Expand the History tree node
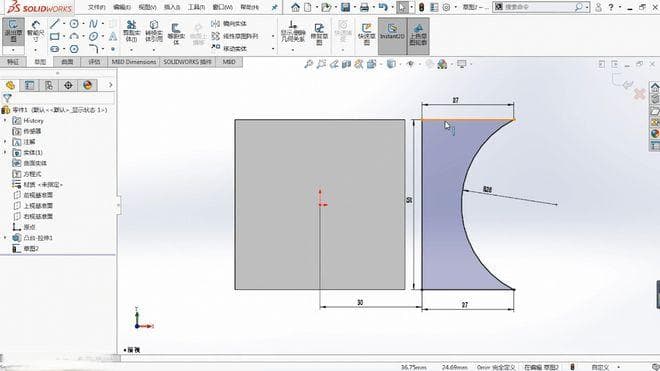 (x=5, y=120)
